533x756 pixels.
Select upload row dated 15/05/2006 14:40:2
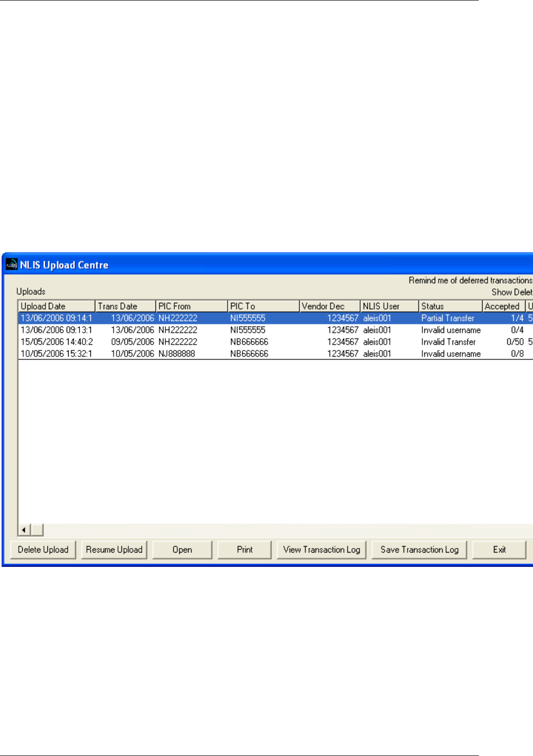(x=275, y=342)
